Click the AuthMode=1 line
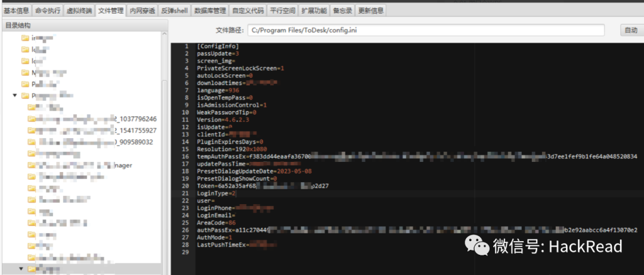This screenshot has width=644, height=275. click(215, 237)
